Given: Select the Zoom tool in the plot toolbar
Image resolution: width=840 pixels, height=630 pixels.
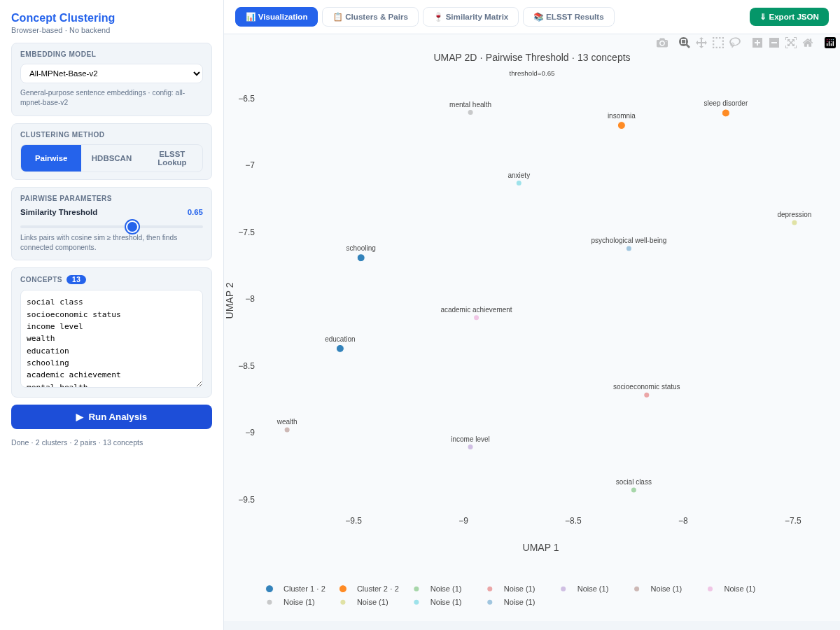Looking at the screenshot, I should click(x=685, y=43).
